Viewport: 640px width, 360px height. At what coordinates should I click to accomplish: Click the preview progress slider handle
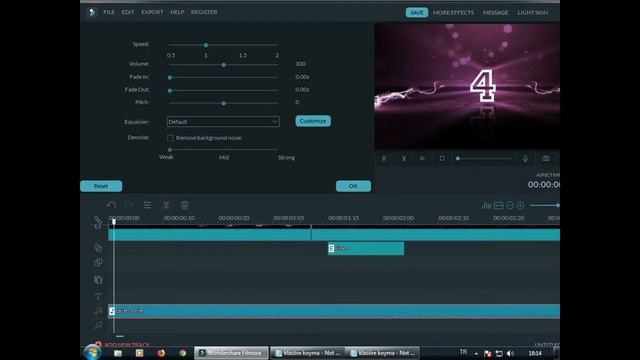[458, 158]
